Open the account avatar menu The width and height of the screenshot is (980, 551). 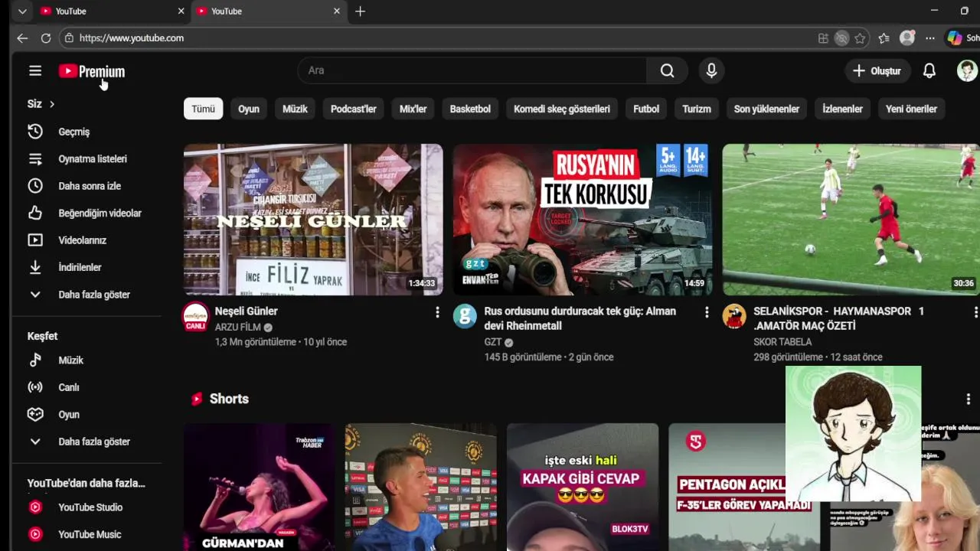[x=967, y=70]
